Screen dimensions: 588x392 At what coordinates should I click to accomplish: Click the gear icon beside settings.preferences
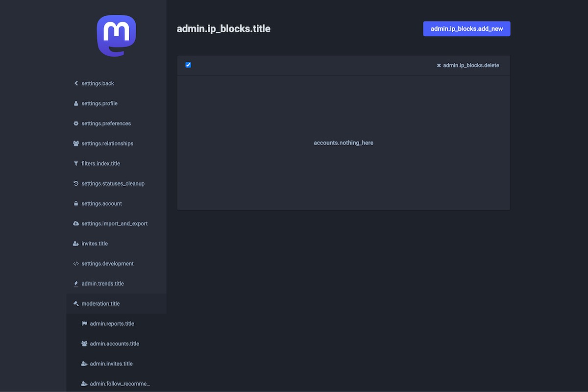coord(76,123)
